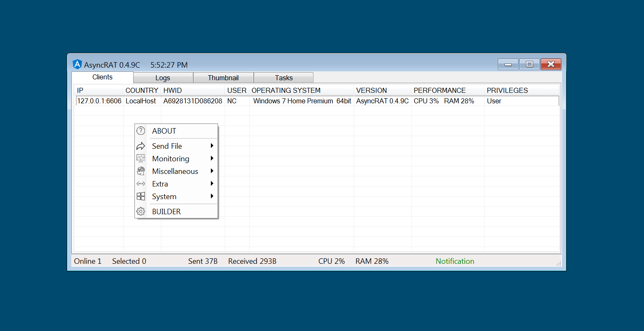Expand the System submenu arrow
The image size is (644, 331).
point(213,196)
